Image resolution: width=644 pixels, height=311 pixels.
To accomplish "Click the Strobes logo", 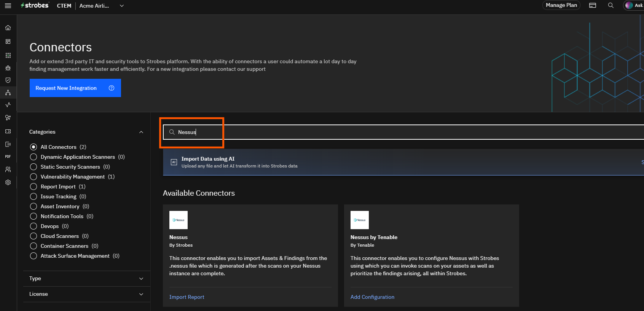I will coord(35,5).
